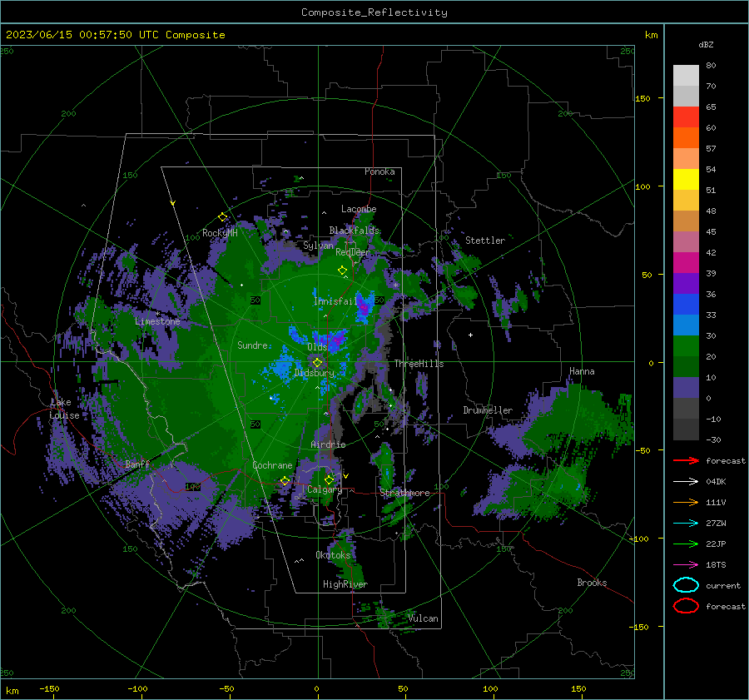Click the Ponoka label
This screenshot has width=749, height=700.
coord(379,171)
